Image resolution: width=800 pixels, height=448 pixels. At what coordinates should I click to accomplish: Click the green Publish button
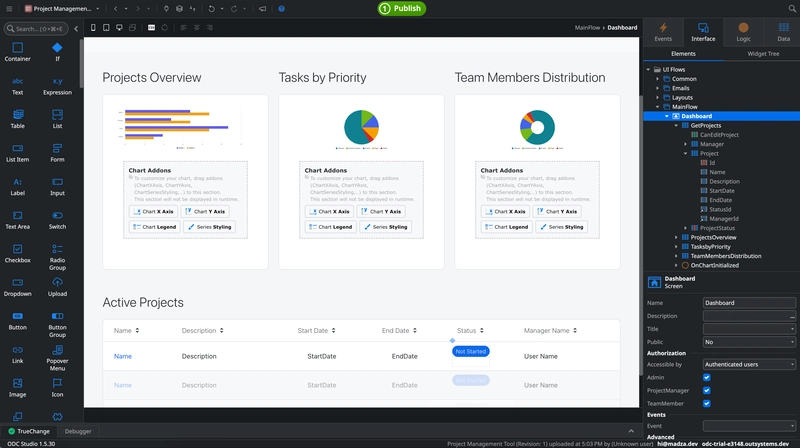tap(402, 8)
